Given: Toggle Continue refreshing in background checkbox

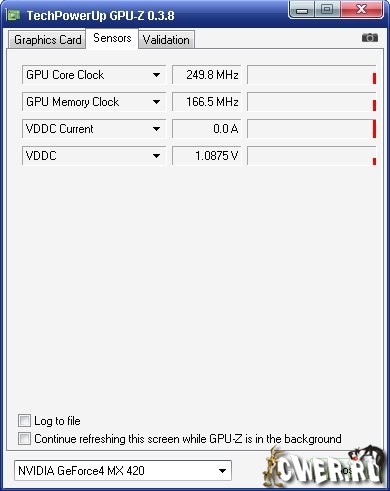Looking at the screenshot, I should click(24, 438).
